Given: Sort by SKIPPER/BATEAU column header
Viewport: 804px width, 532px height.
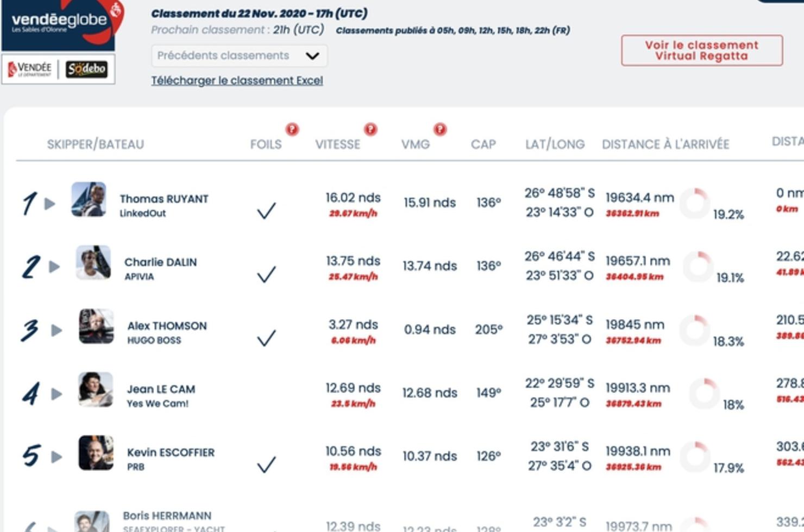Looking at the screenshot, I should (x=96, y=144).
